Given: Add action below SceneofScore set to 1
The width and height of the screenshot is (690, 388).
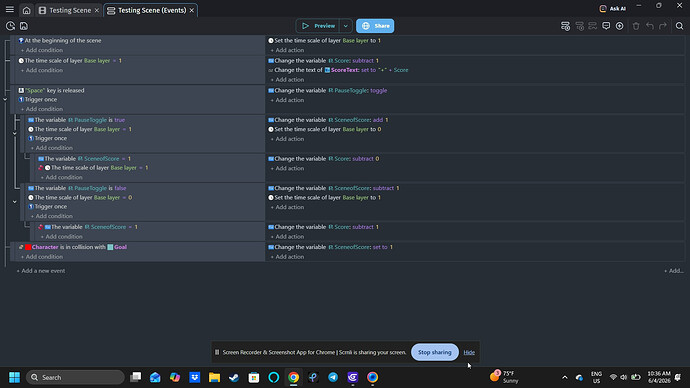Looking at the screenshot, I should [287, 257].
